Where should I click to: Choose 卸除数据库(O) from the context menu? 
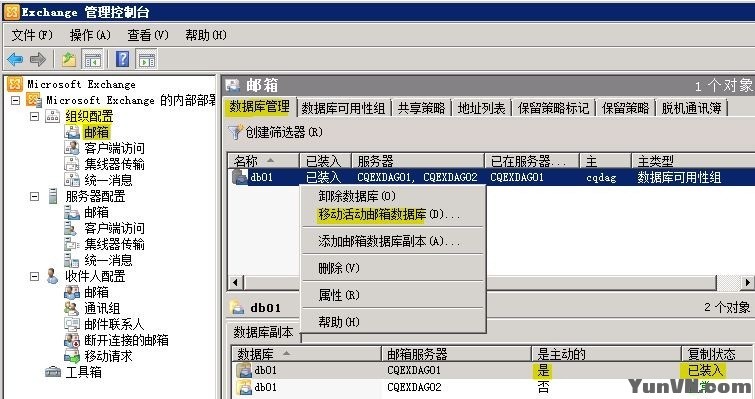(x=393, y=196)
